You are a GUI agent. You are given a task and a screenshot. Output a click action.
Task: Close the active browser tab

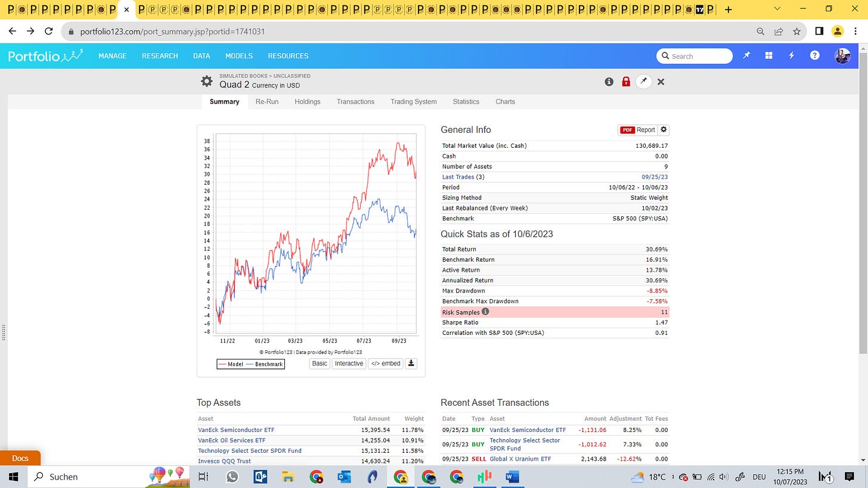click(x=126, y=10)
